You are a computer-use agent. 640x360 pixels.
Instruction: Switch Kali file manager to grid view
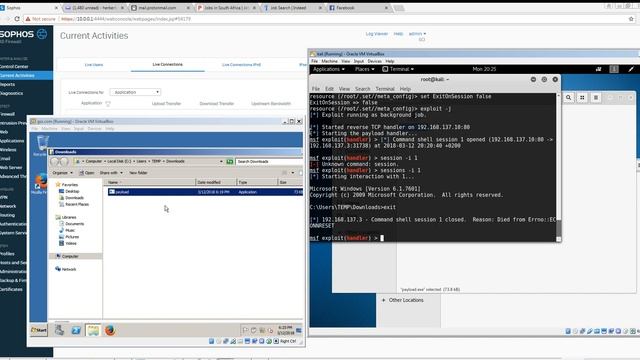(x=582, y=97)
